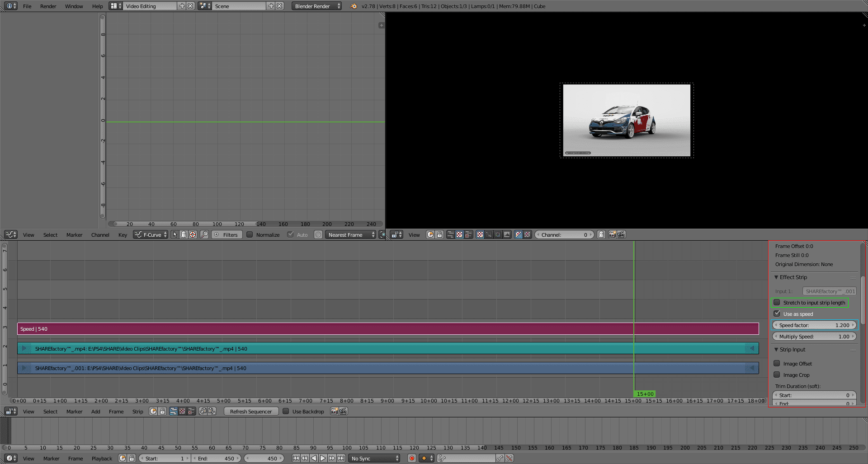Click the Filters button in graph editor
The image size is (868, 464).
point(226,234)
